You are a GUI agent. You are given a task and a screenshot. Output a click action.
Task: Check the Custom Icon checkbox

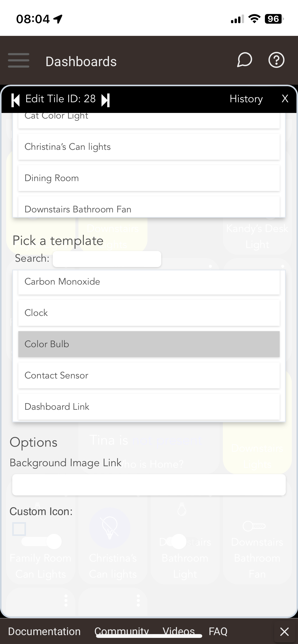pyautogui.click(x=19, y=529)
